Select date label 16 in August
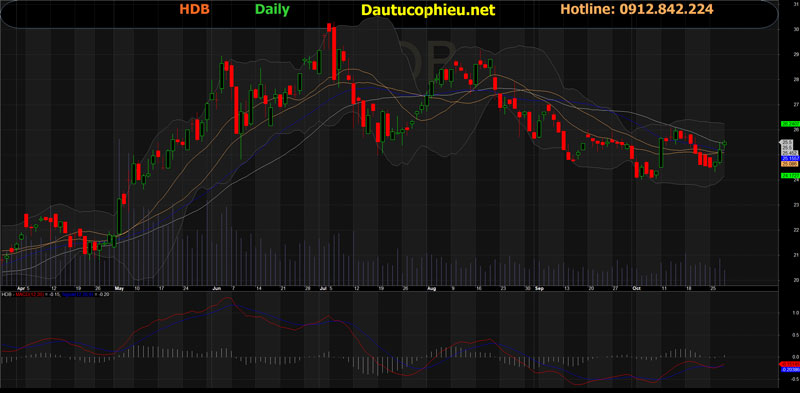The image size is (800, 393). point(479,288)
